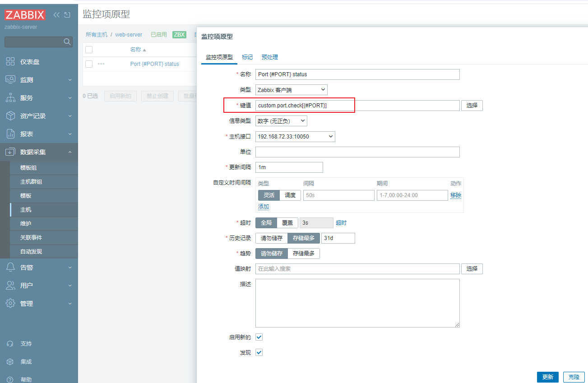Click the search magnifier icon
The image size is (588, 383).
[x=67, y=42]
